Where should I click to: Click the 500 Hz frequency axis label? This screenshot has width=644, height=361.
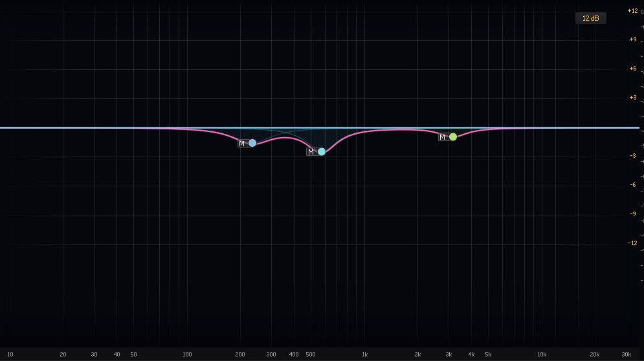pos(311,355)
